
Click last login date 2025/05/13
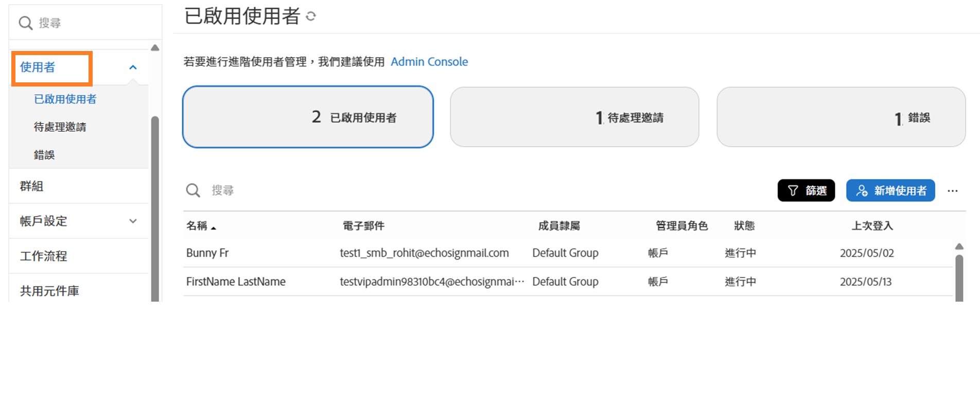[866, 282]
